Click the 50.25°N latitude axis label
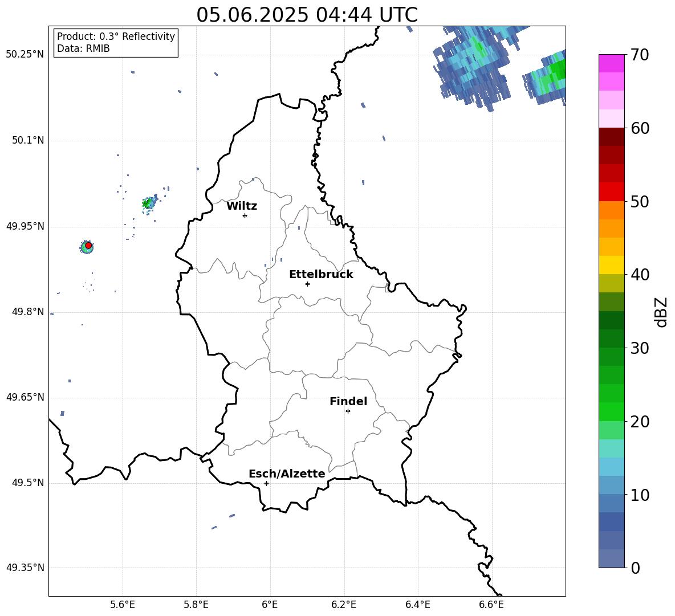The height and width of the screenshot is (616, 675). point(25,55)
